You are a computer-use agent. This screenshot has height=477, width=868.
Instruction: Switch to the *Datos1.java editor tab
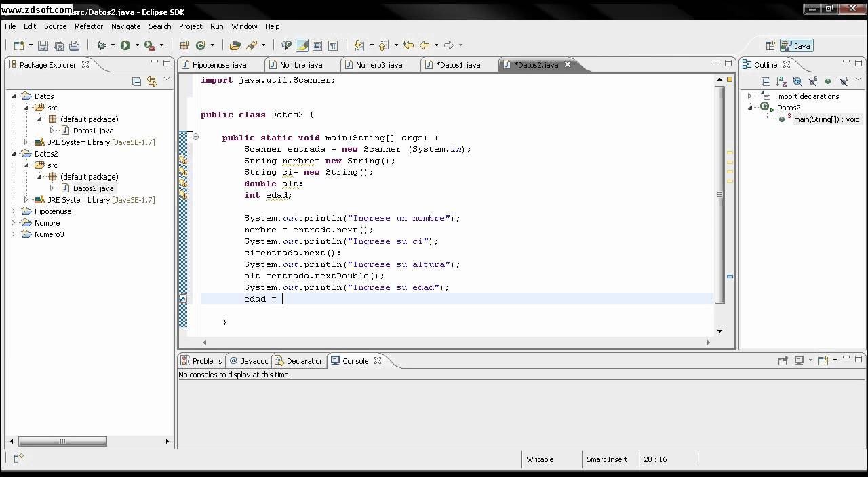coord(458,65)
